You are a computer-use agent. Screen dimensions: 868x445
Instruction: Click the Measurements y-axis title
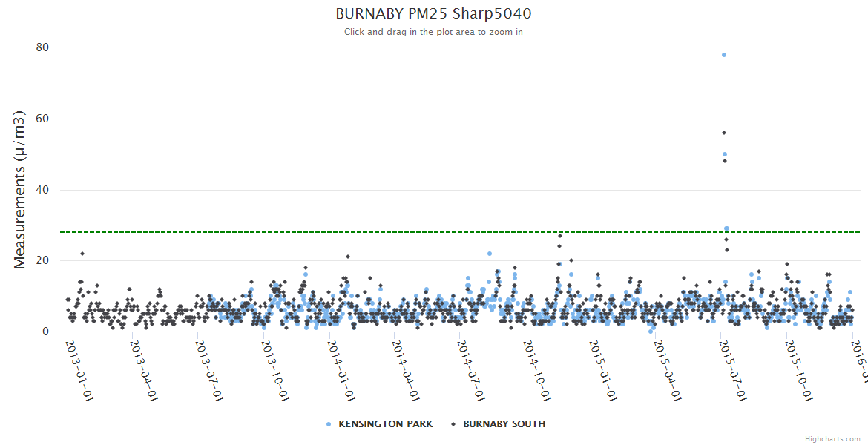click(21, 189)
